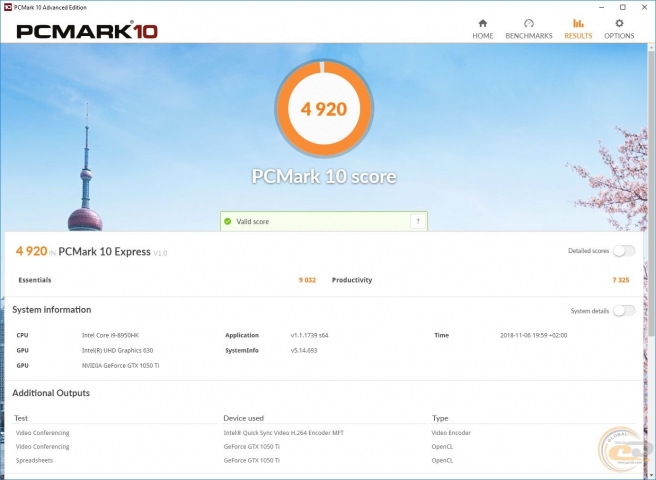
Task: Maximize the PCMark 10 window
Action: coord(623,7)
